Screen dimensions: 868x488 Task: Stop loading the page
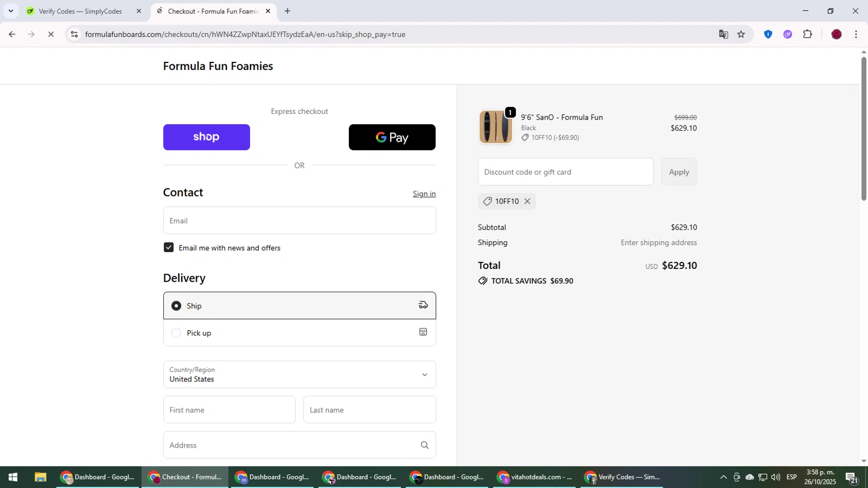coord(51,34)
